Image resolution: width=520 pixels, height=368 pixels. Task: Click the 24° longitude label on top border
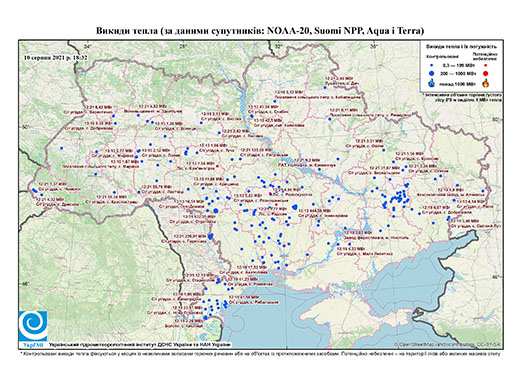tap(88, 46)
